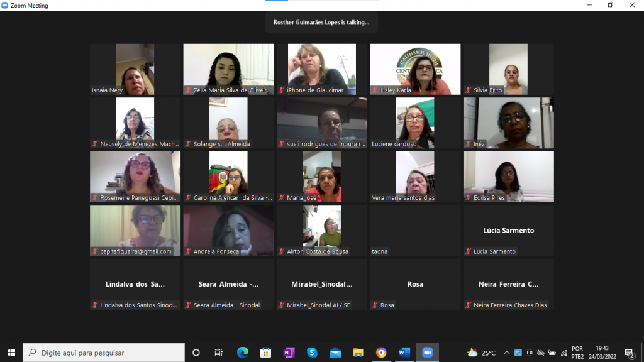The width and height of the screenshot is (644, 362).
Task: Open Task View in the taskbar
Action: coord(219,353)
